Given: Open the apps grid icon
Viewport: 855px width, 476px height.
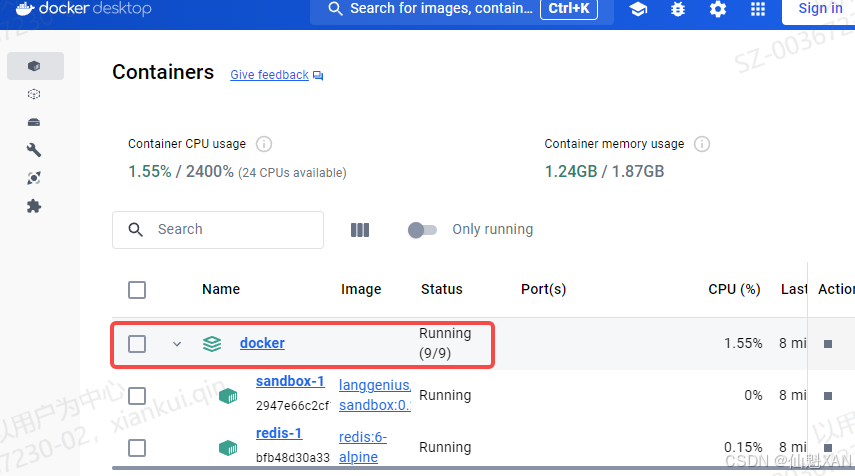Looking at the screenshot, I should tap(758, 9).
